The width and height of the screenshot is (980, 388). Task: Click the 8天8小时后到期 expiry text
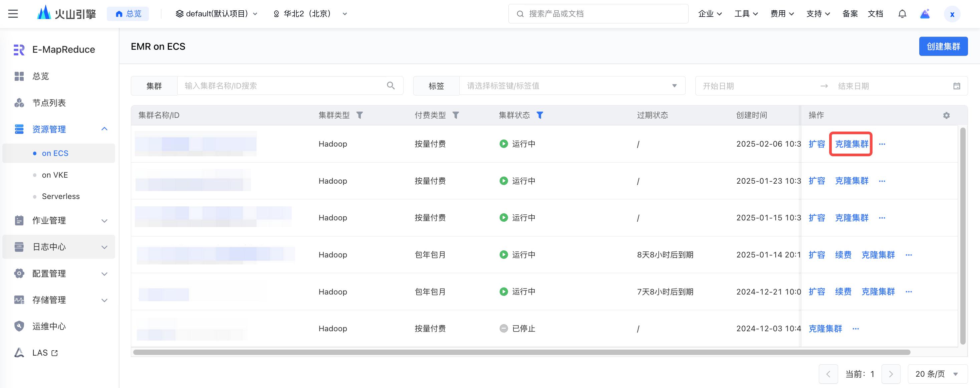[x=665, y=255]
